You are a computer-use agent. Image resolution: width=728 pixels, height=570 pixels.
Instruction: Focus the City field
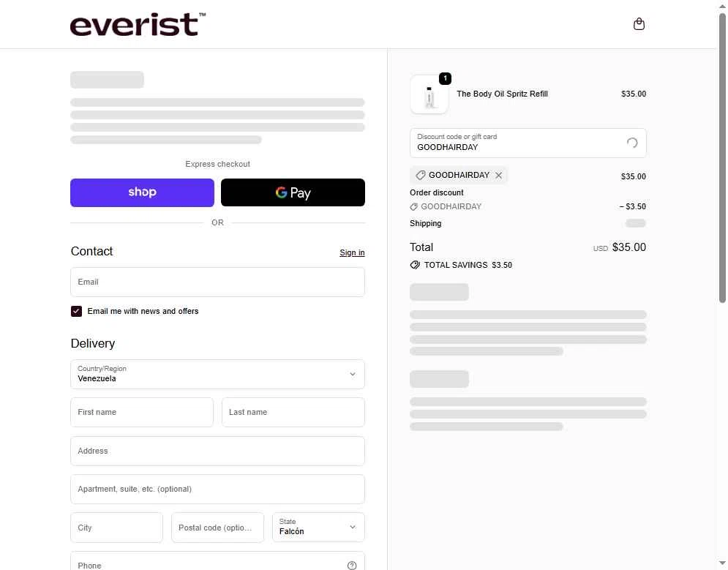click(x=116, y=528)
